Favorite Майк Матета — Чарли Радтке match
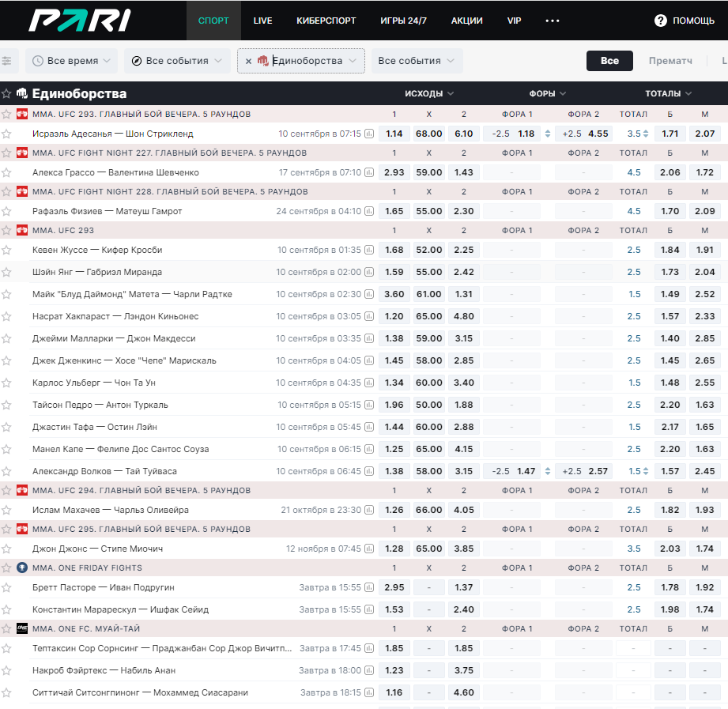Screen dimensions: 728x709 click(x=6, y=294)
